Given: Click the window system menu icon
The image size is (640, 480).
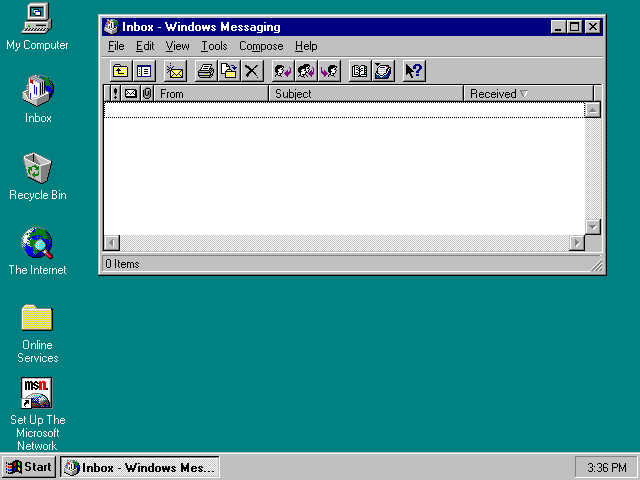Looking at the screenshot, I should click(111, 27).
